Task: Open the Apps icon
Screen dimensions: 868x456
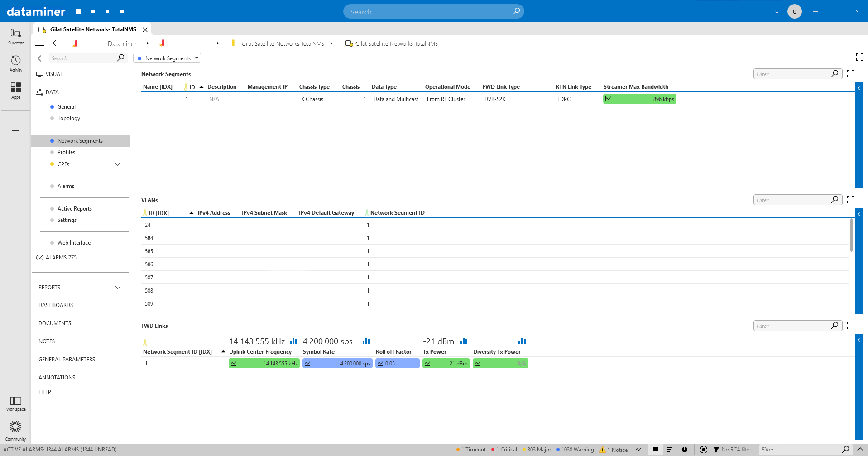Action: coord(15,91)
